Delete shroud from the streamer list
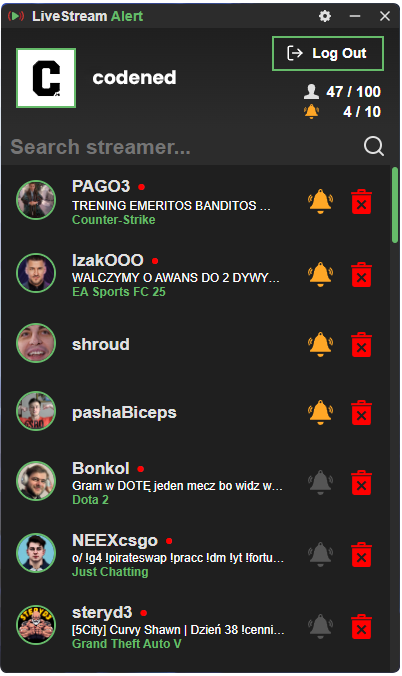 tap(361, 344)
